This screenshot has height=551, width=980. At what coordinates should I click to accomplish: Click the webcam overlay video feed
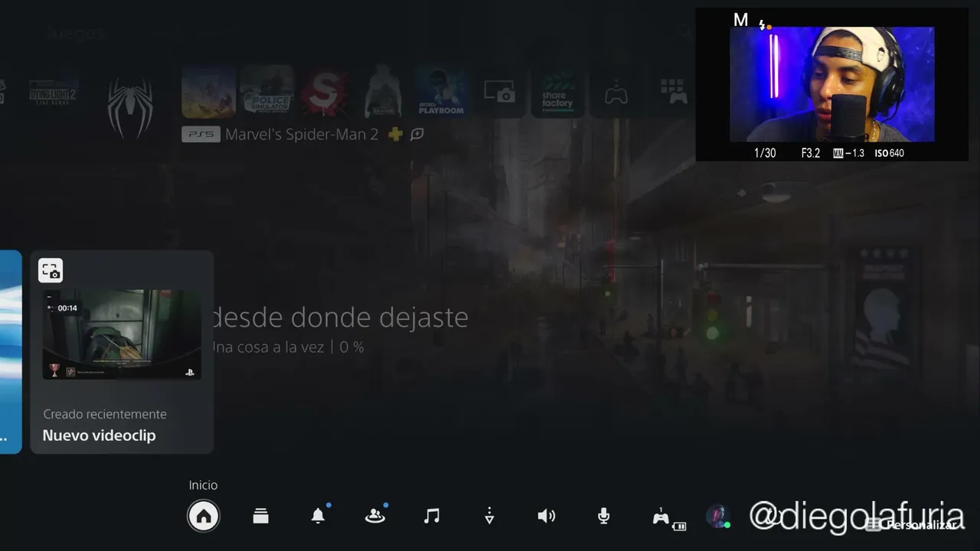[x=831, y=84]
